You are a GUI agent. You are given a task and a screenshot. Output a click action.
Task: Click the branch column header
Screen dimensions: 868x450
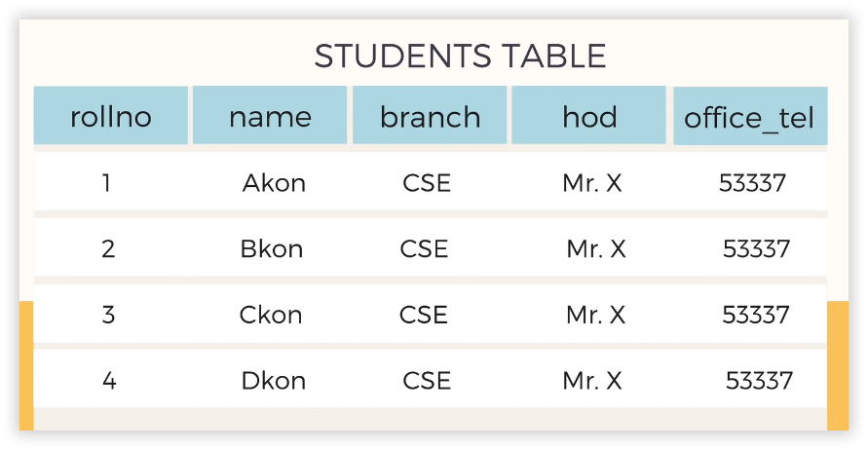(x=430, y=117)
